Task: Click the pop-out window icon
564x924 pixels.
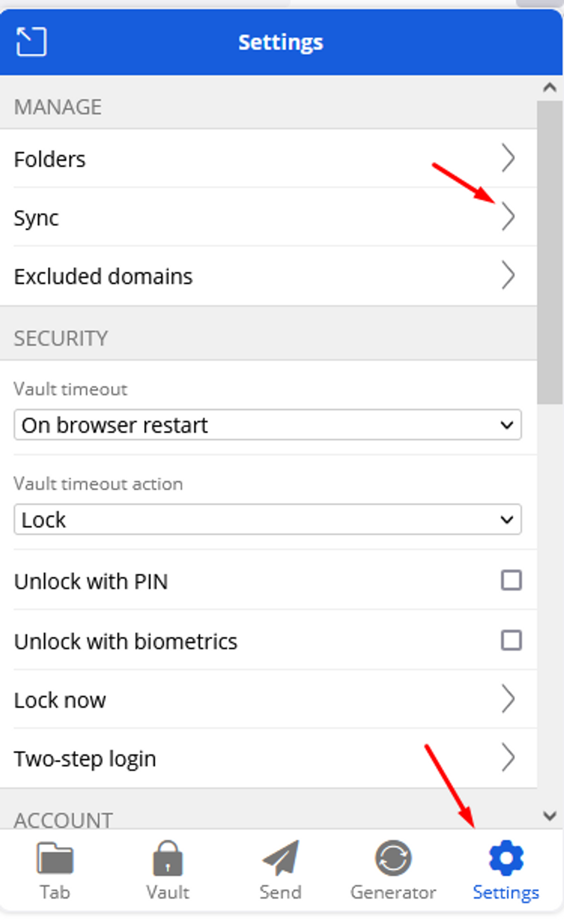Action: coord(31,42)
